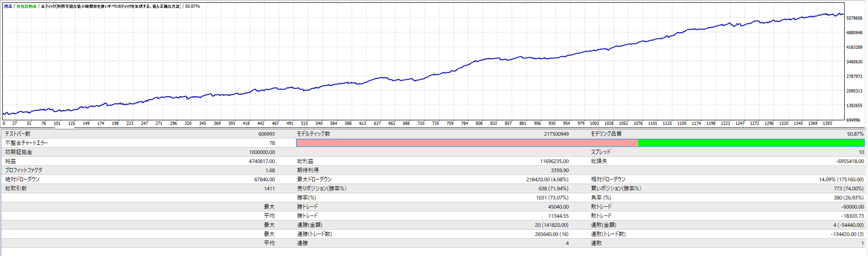868x257 pixels.
Task: Click the スプレッド label
Action: click(x=601, y=152)
